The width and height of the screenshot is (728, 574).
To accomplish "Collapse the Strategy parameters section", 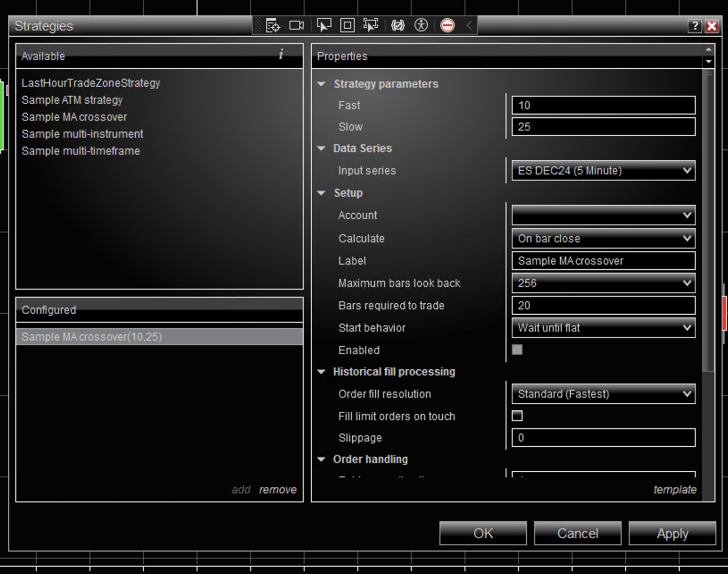I will tap(322, 84).
